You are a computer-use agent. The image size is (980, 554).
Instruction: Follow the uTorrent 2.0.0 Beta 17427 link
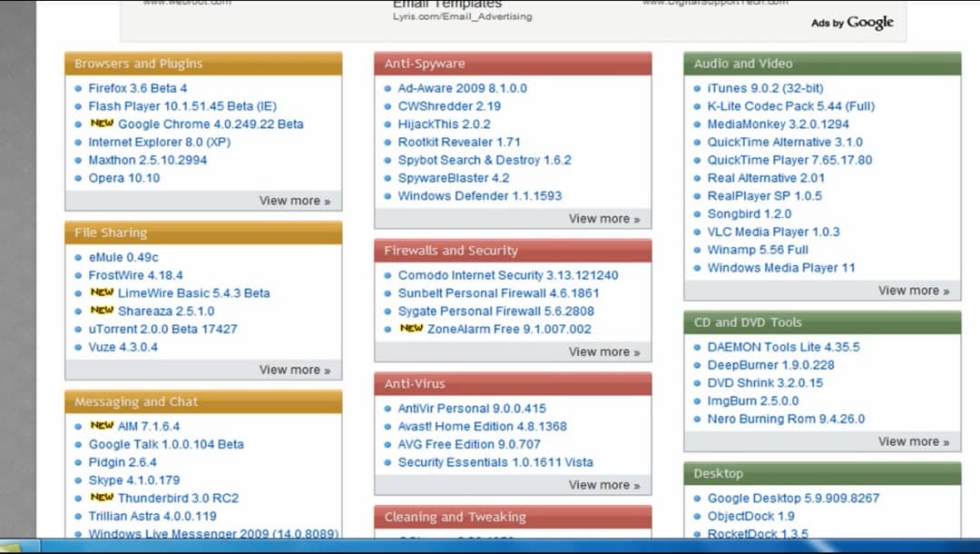[x=162, y=329]
